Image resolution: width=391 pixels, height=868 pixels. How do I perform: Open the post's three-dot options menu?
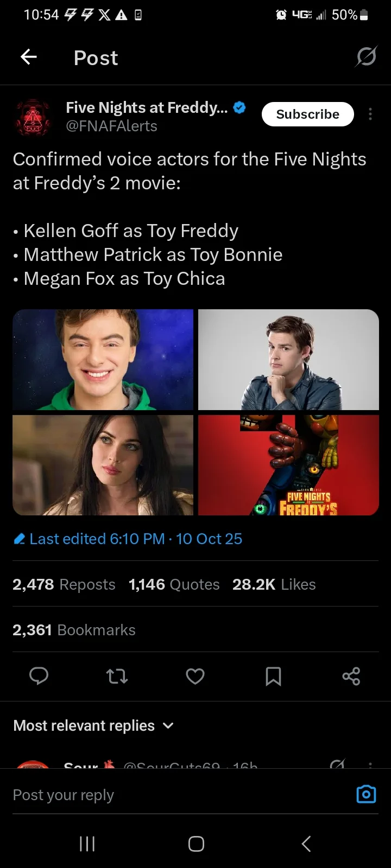click(x=370, y=114)
